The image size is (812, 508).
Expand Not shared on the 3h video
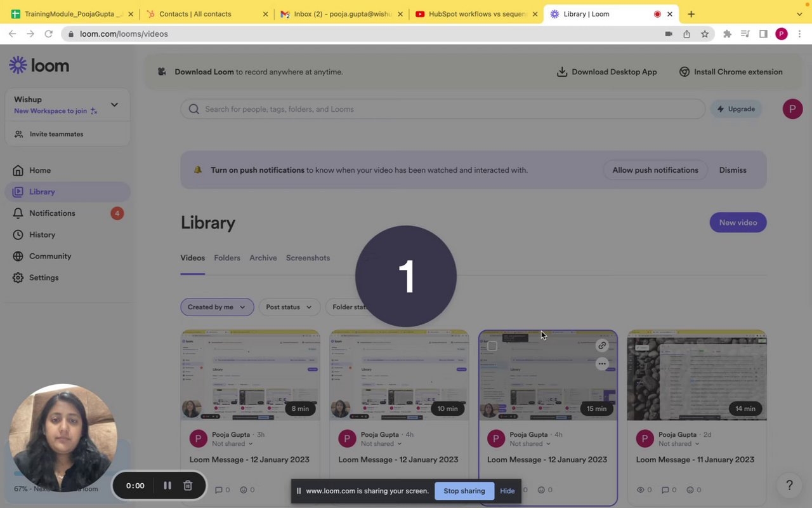[x=232, y=444]
